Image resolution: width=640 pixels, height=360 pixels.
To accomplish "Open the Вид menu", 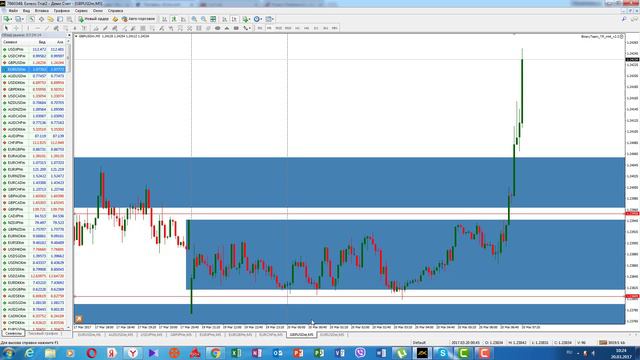I will point(27,11).
